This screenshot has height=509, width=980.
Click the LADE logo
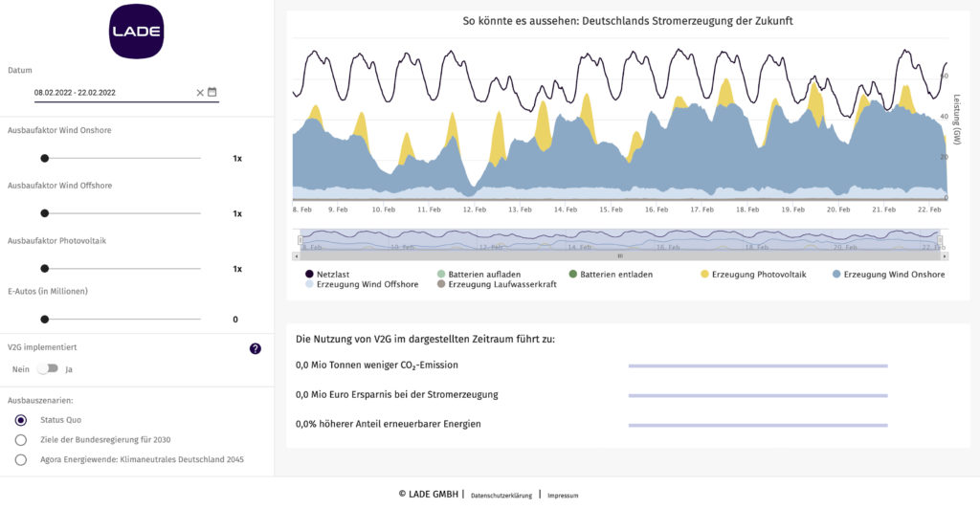coord(136,32)
